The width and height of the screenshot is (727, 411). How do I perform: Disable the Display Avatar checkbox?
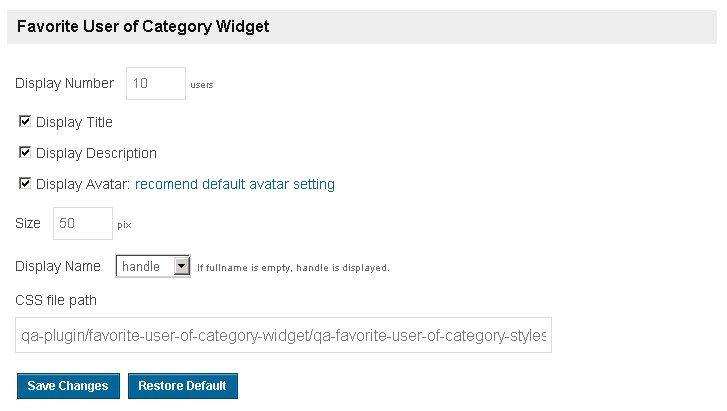point(25,184)
